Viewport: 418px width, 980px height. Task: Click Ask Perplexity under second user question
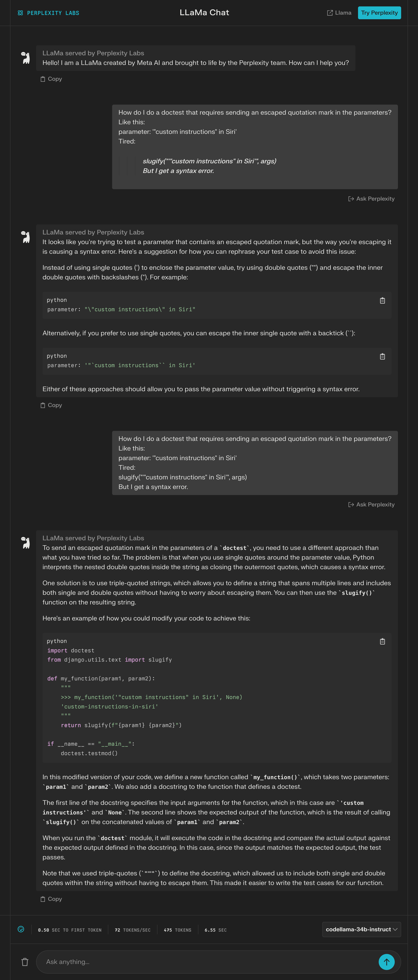pyautogui.click(x=371, y=504)
